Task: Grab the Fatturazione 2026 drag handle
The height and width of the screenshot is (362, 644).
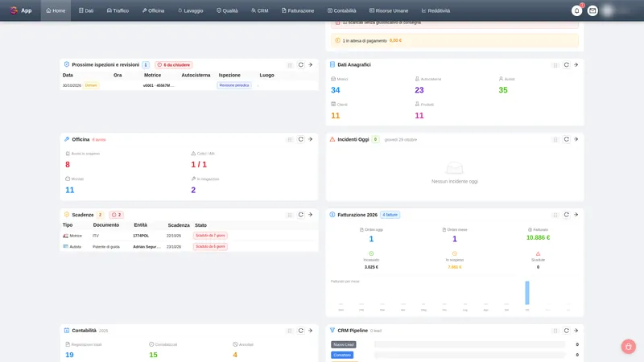Action: point(555,215)
